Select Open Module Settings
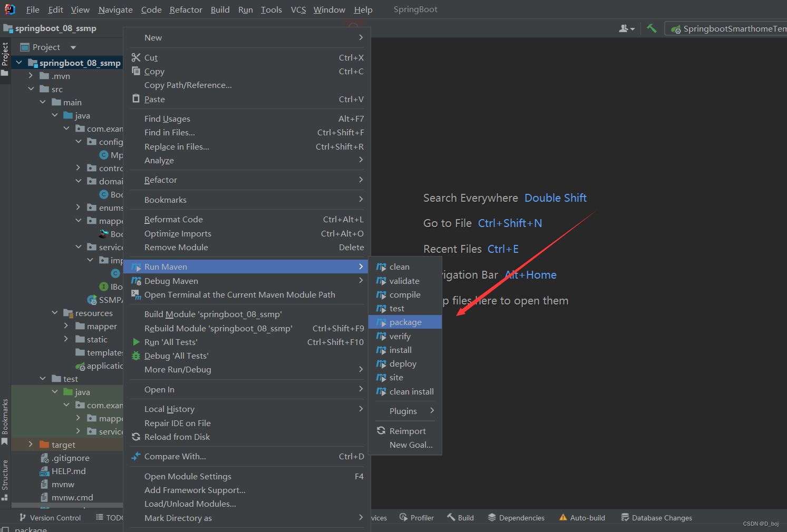The image size is (787, 532). 247,477
